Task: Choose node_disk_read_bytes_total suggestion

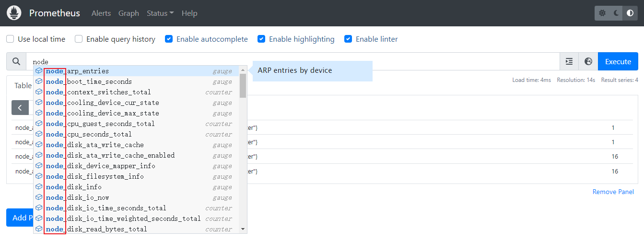Action: pyautogui.click(x=136, y=229)
